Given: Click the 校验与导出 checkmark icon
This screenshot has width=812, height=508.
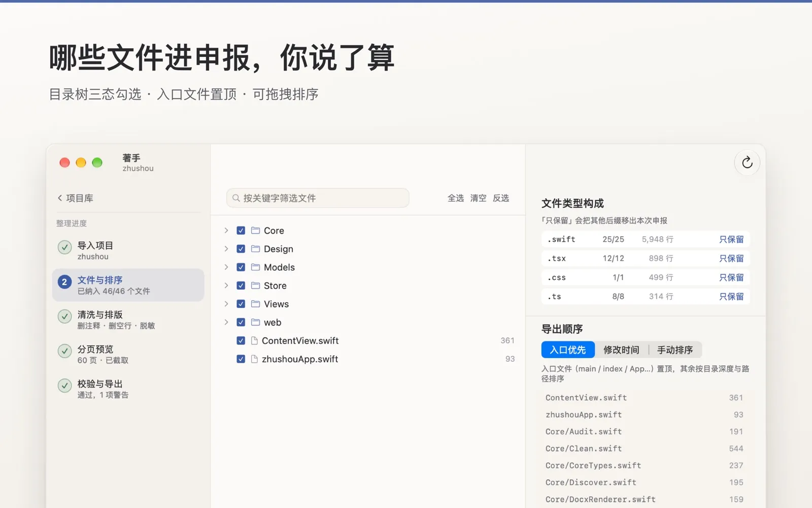Looking at the screenshot, I should [64, 386].
